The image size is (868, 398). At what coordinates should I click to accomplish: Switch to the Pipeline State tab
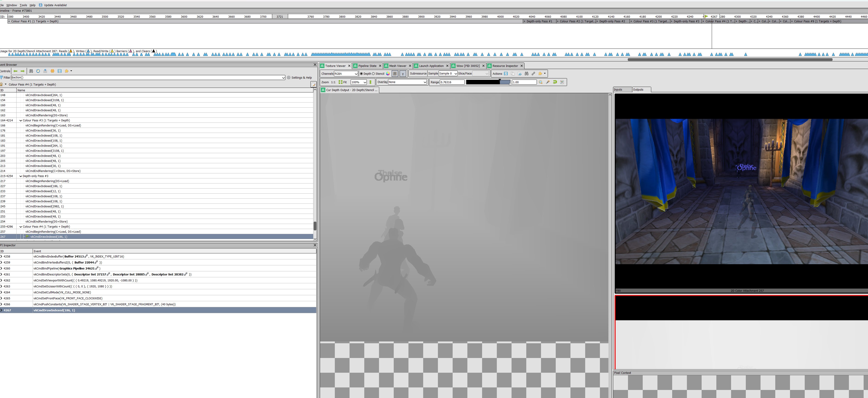click(x=367, y=66)
